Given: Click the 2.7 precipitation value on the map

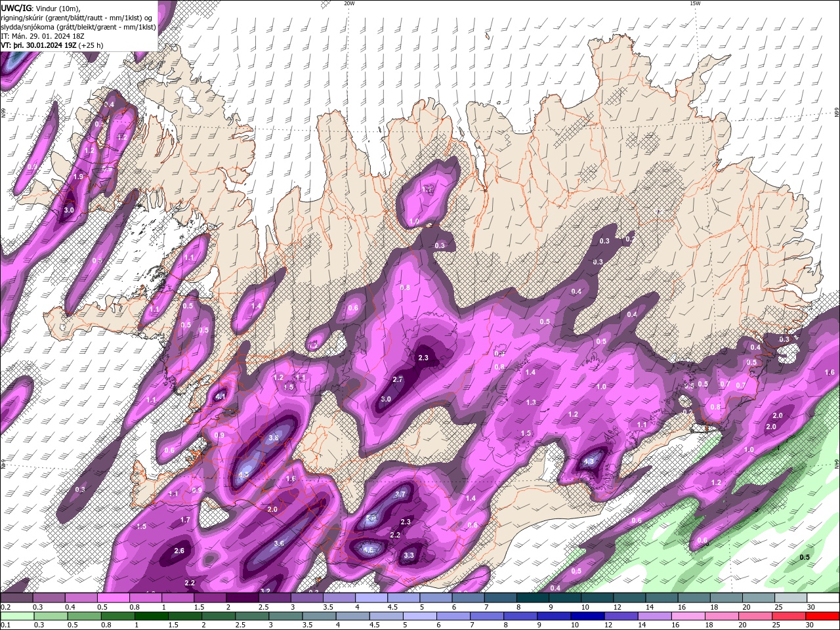Looking at the screenshot, I should [x=398, y=379].
